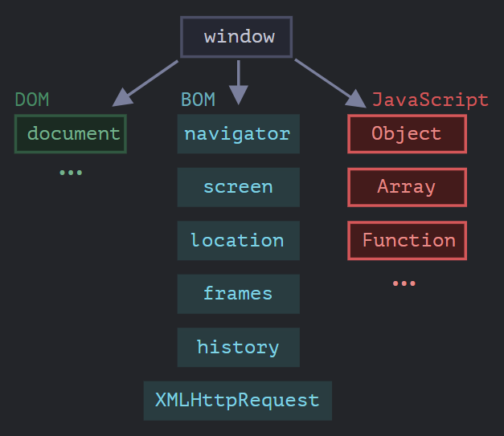Click the red Object box

click(407, 134)
